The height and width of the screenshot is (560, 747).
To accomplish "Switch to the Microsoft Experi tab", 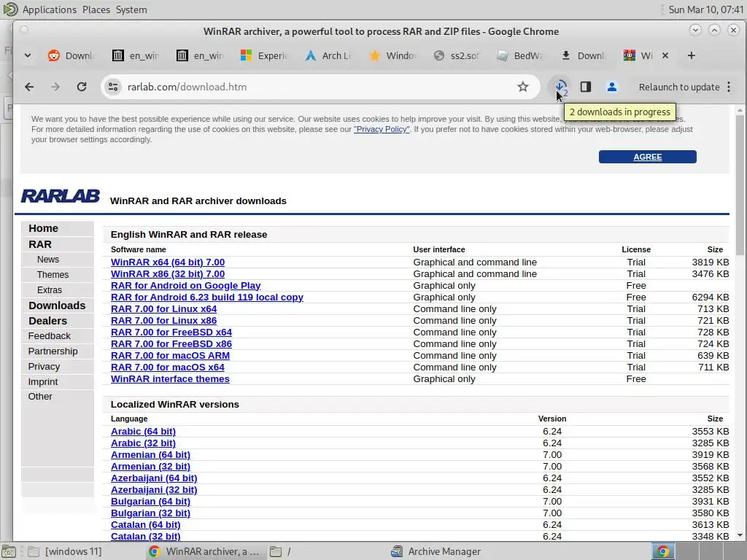I will (x=264, y=55).
